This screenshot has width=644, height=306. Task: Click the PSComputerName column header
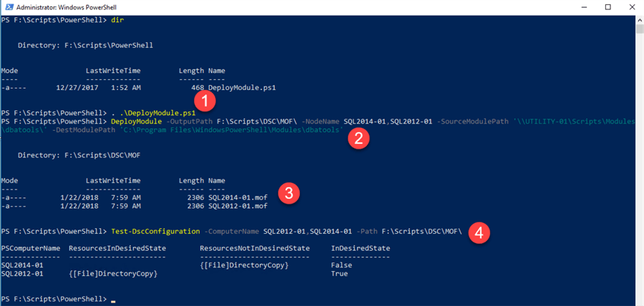pyautogui.click(x=30, y=248)
